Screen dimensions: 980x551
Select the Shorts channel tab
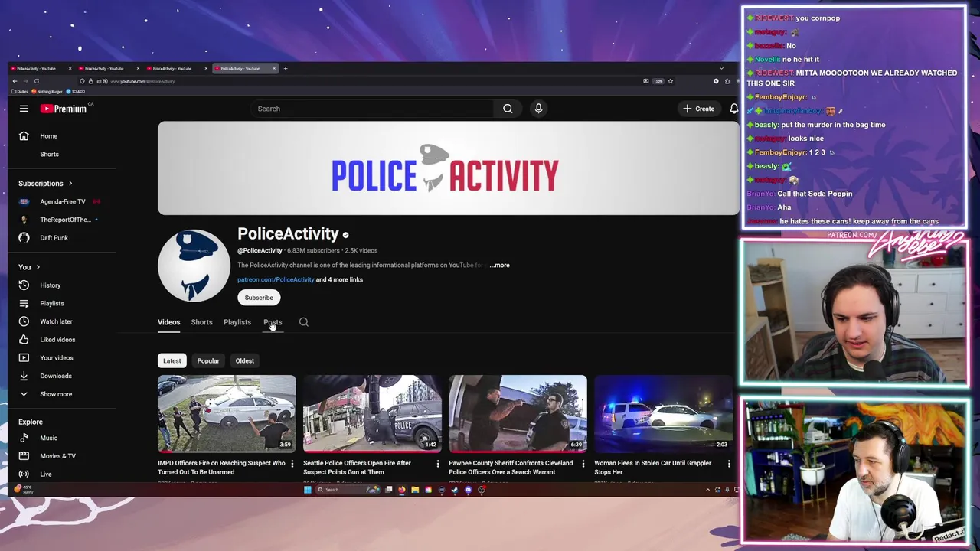[x=201, y=322]
